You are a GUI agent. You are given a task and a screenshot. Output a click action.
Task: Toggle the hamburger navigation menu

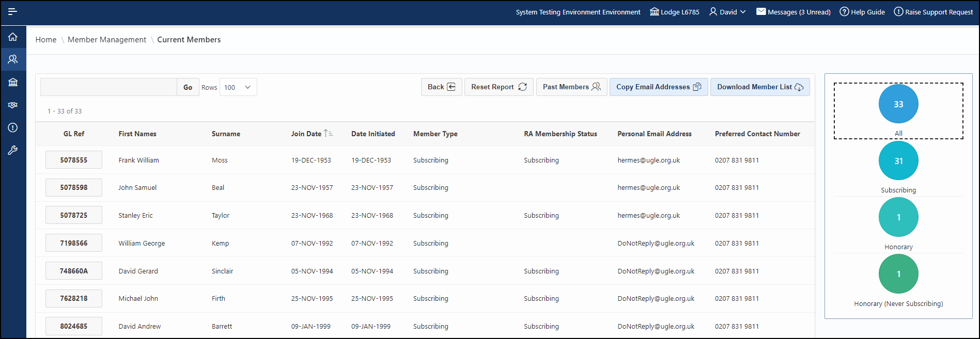[x=13, y=11]
